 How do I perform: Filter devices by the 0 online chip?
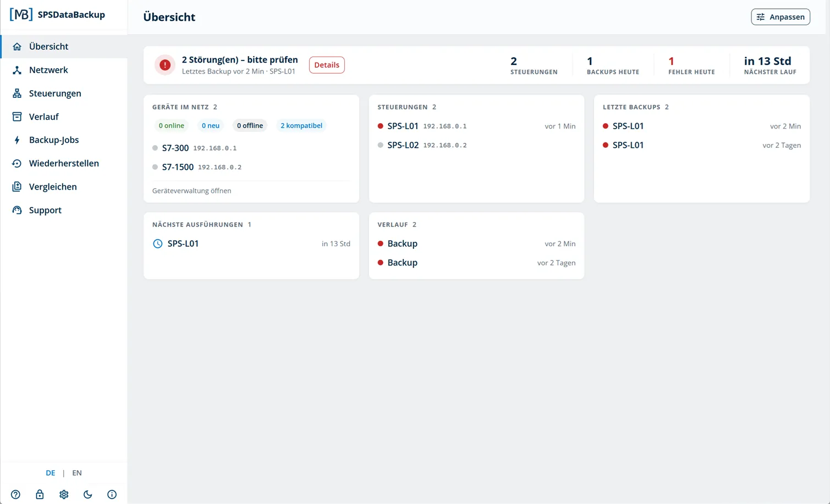172,126
